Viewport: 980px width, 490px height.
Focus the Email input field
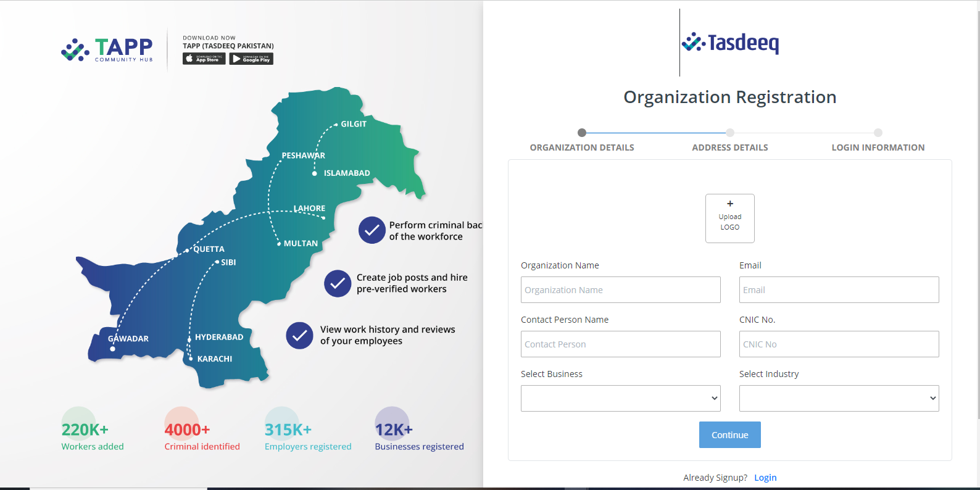click(x=839, y=290)
